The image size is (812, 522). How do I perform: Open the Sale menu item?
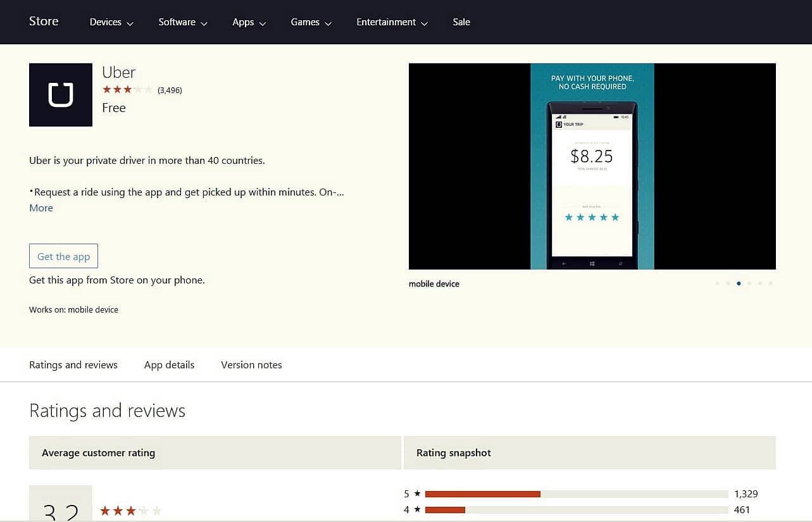pyautogui.click(x=461, y=22)
